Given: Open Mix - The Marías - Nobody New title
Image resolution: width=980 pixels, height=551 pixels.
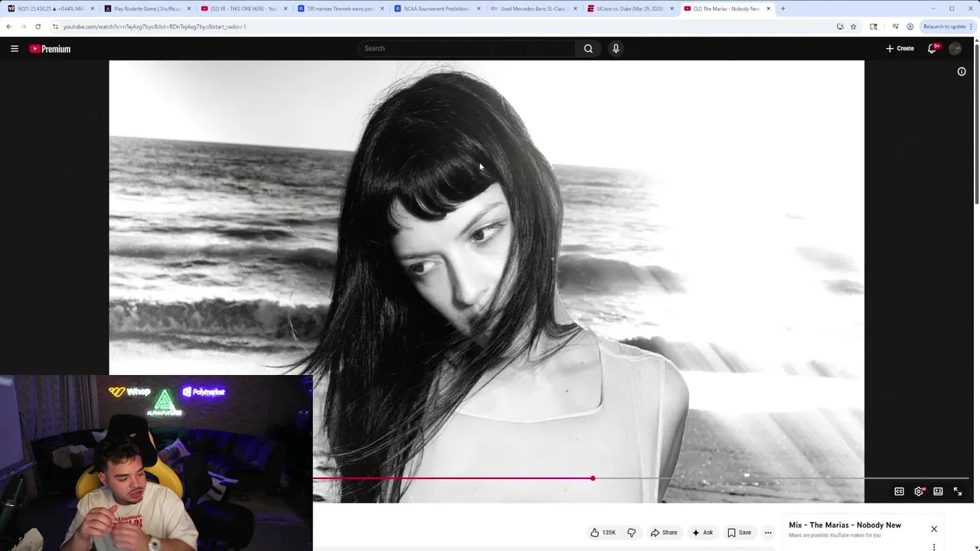Looking at the screenshot, I should 844,525.
